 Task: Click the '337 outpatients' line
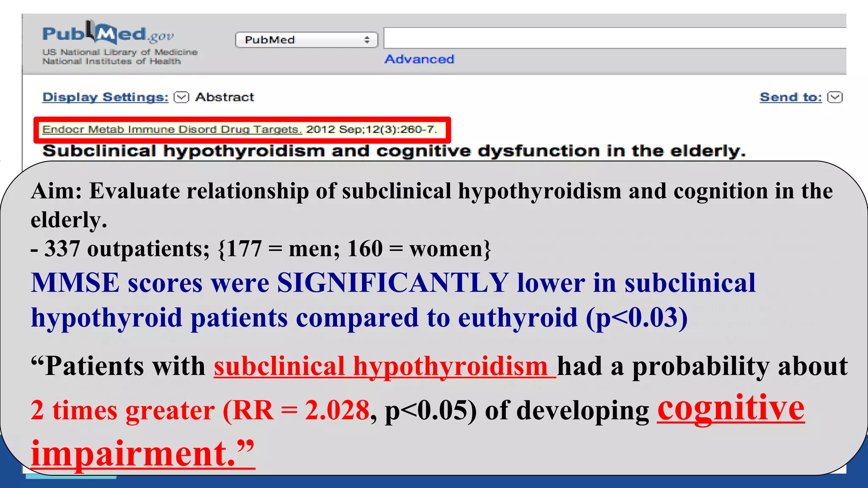tap(261, 249)
